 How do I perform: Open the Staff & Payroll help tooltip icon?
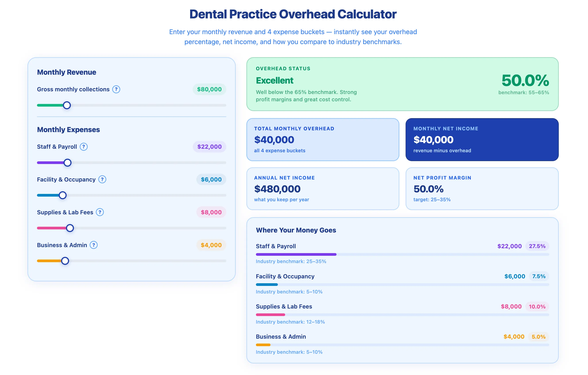84,147
